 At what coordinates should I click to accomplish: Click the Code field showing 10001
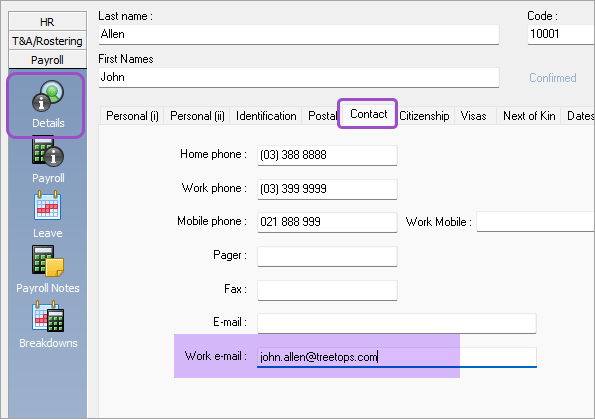(561, 35)
